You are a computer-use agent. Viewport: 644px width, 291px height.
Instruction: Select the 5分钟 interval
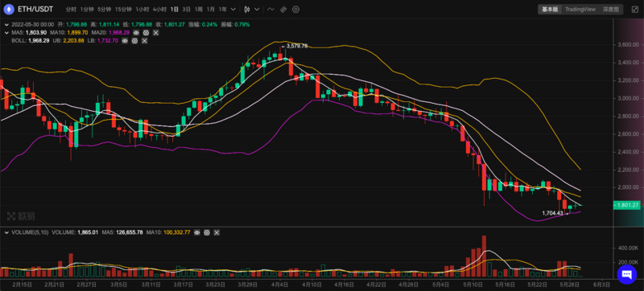(105, 9)
